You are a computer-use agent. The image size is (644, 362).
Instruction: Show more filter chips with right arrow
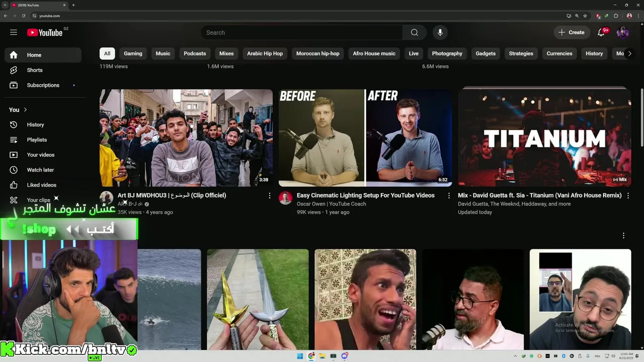[x=629, y=53]
